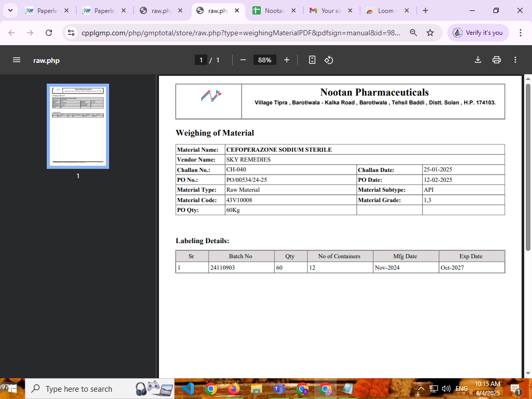Viewport: 532px width, 399px height.
Task: Reload the current page
Action: coord(49,33)
